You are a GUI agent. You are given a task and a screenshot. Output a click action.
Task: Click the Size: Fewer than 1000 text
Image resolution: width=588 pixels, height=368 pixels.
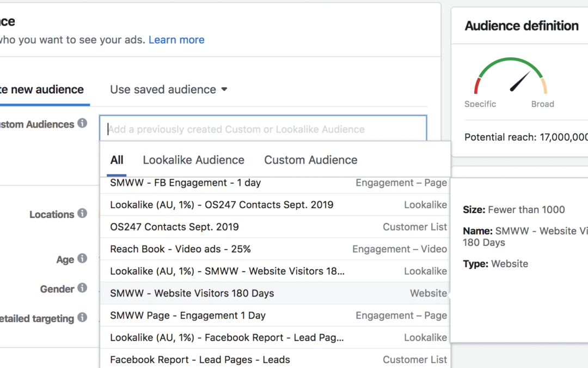(514, 209)
